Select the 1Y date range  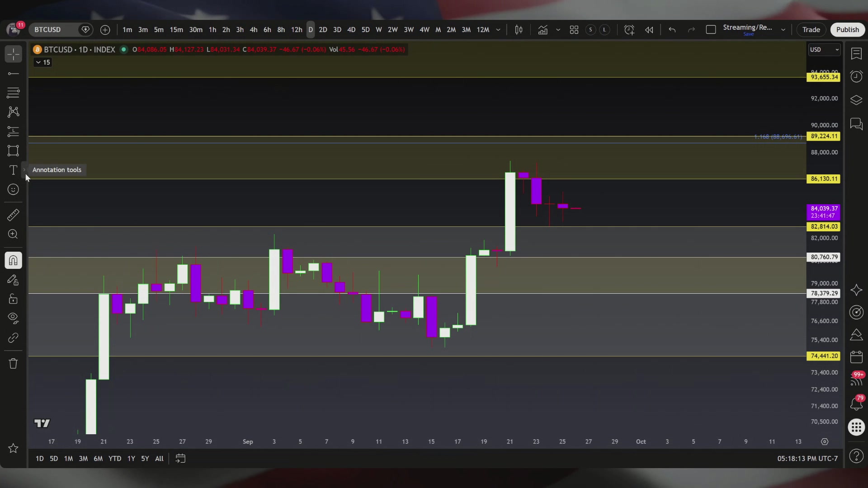tap(131, 459)
